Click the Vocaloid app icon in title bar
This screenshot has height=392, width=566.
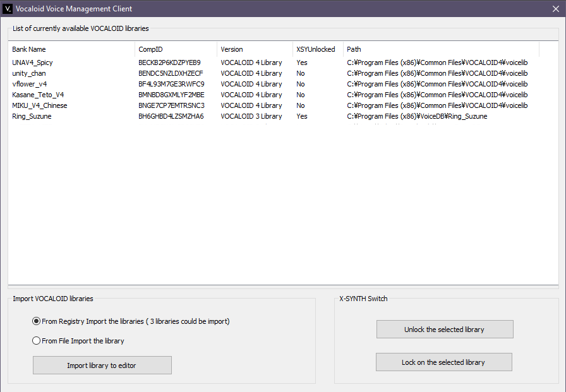[8, 9]
